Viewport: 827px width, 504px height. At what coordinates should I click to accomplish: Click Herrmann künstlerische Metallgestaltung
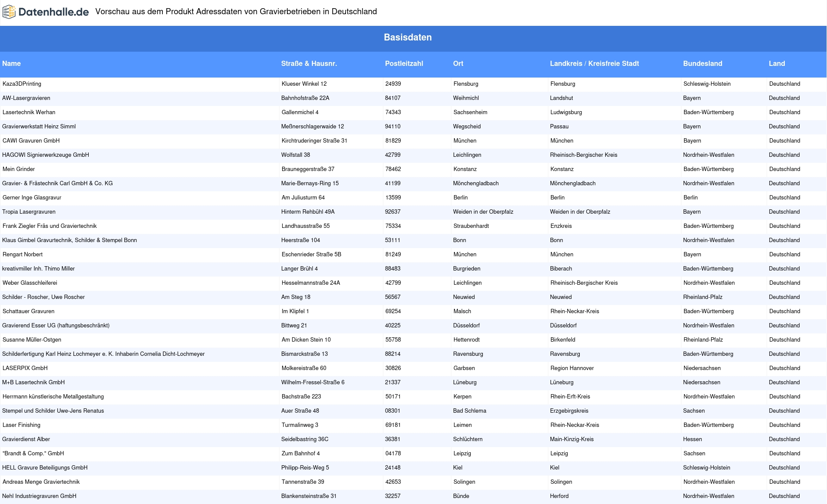53,397
